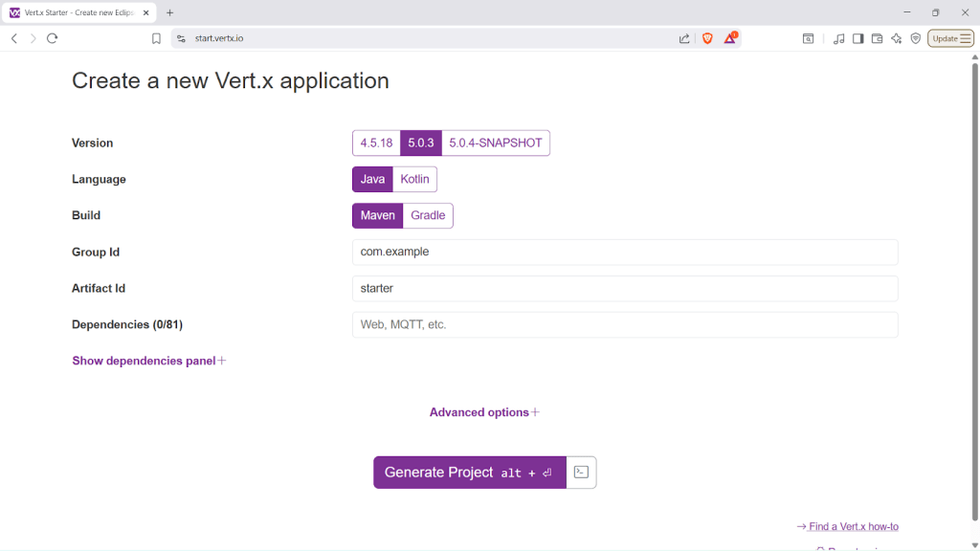Toggle the browser sidebar panel icon
Viewport: 980px width, 551px height.
click(x=857, y=38)
